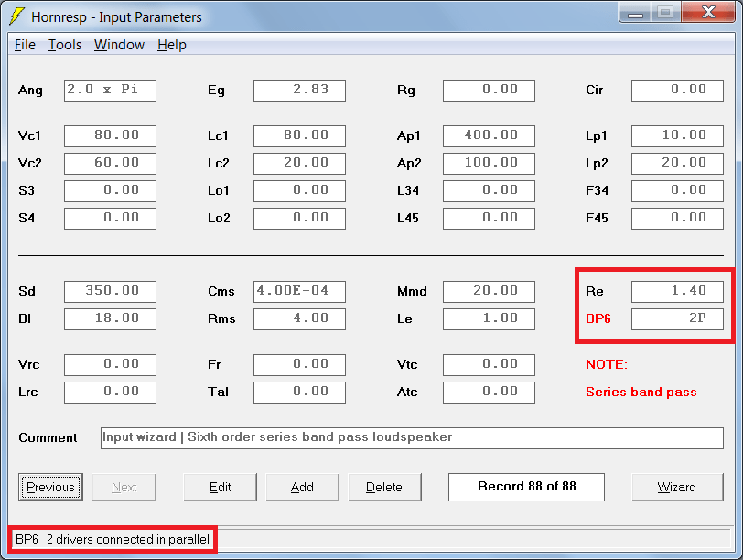Click the Comment text field
Screen dimensions: 743x560
412,437
